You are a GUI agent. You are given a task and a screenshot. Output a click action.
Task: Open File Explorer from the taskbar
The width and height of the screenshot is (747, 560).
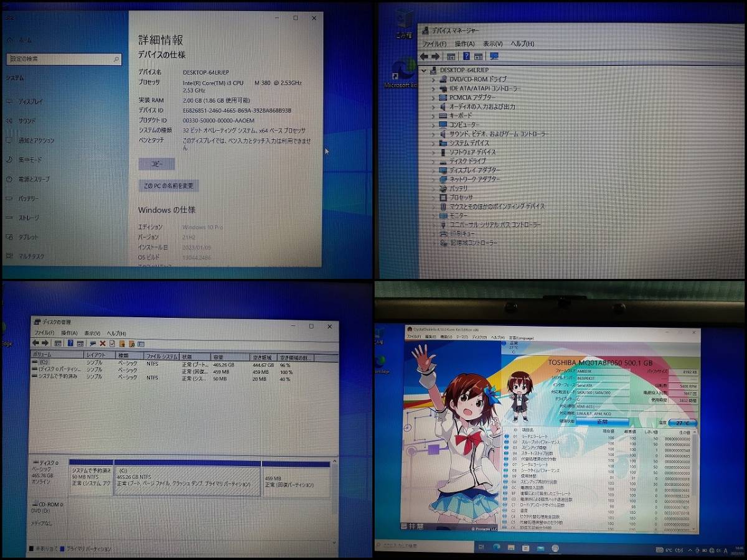[511, 548]
